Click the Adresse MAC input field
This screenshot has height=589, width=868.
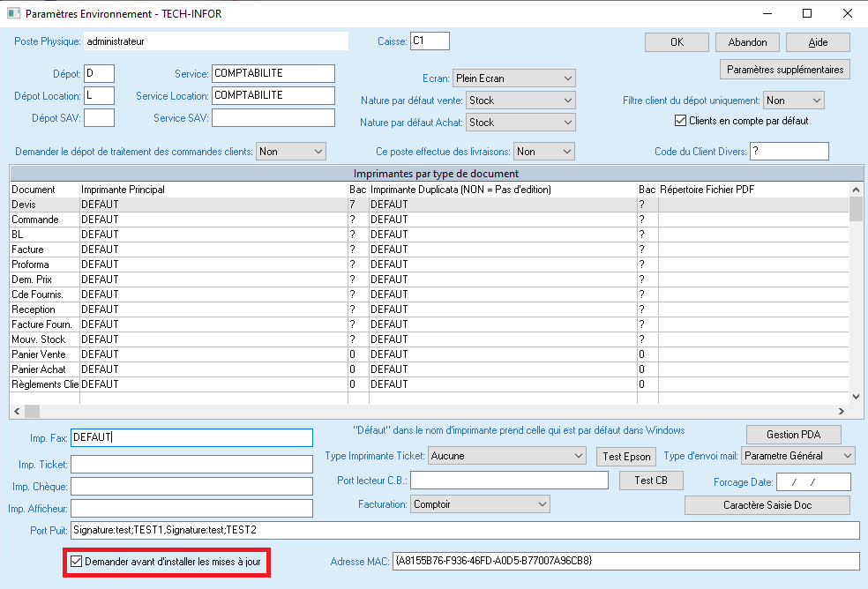pos(625,562)
